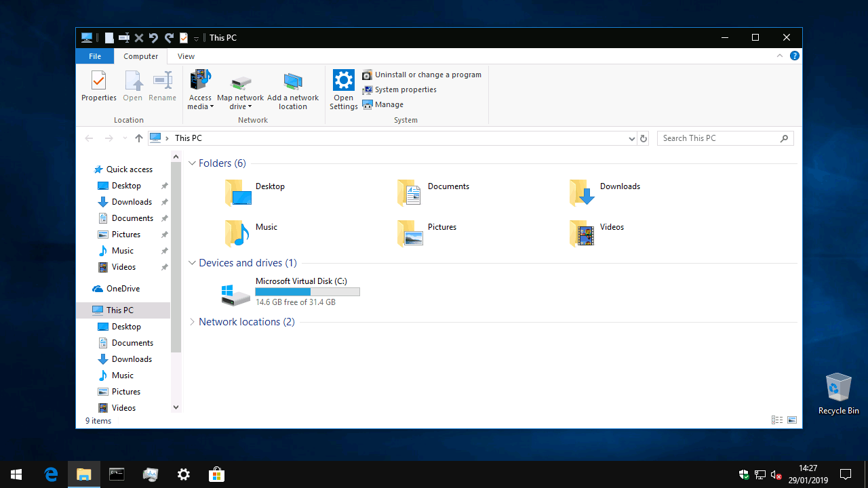
Task: Switch to the View ribbon tab
Action: (186, 56)
